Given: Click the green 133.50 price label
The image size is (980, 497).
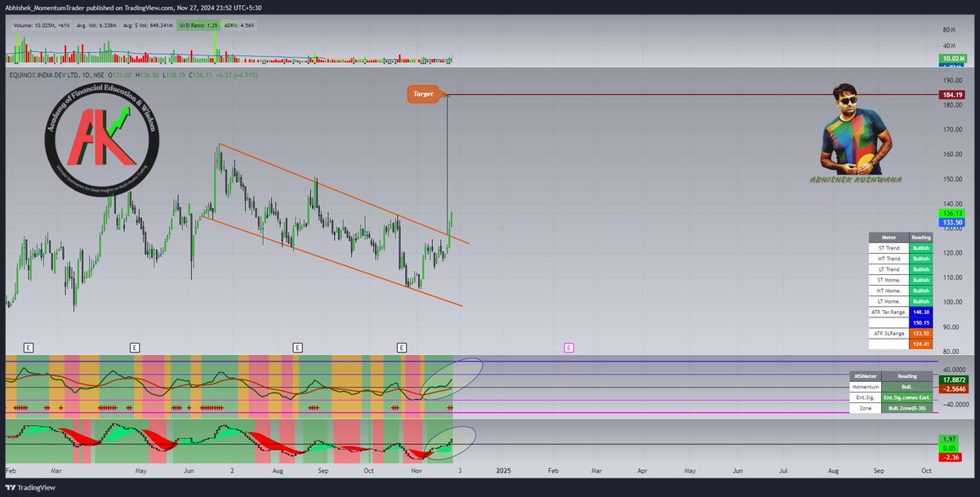Looking at the screenshot, I should 952,221.
